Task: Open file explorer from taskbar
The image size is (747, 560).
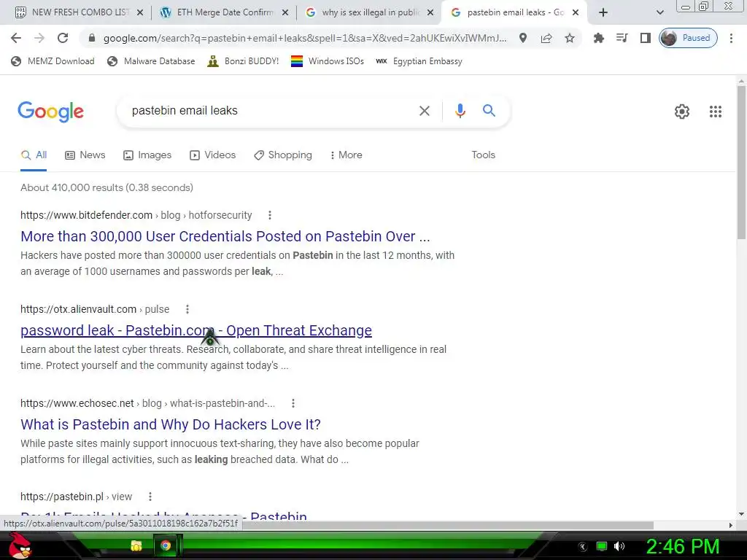Action: (x=136, y=545)
